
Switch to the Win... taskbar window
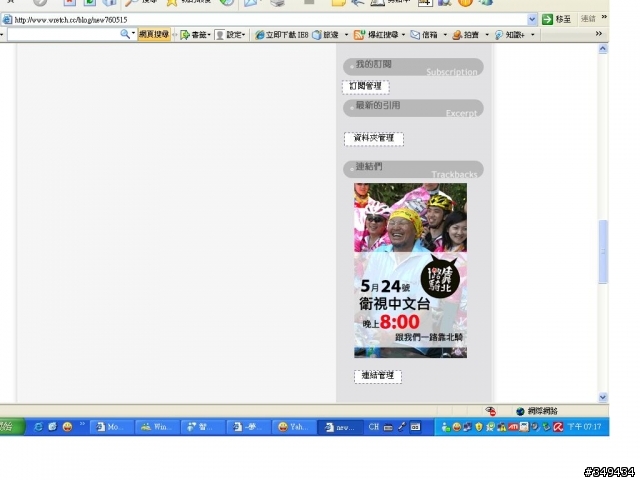(x=157, y=427)
